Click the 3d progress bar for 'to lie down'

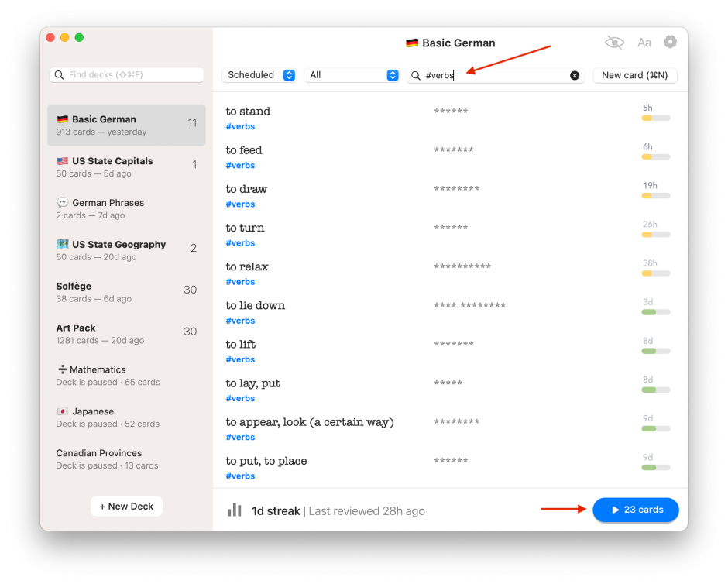[655, 312]
